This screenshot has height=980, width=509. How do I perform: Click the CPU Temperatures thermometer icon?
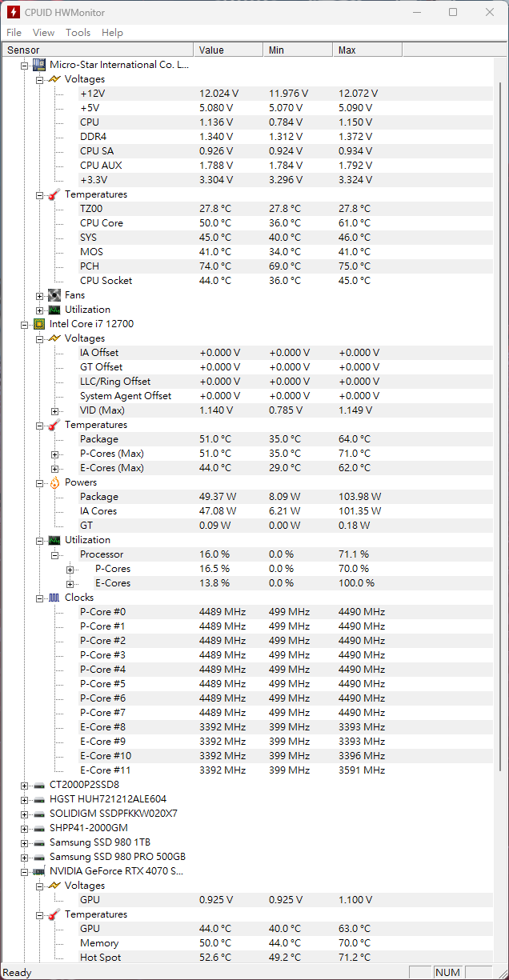pos(54,425)
